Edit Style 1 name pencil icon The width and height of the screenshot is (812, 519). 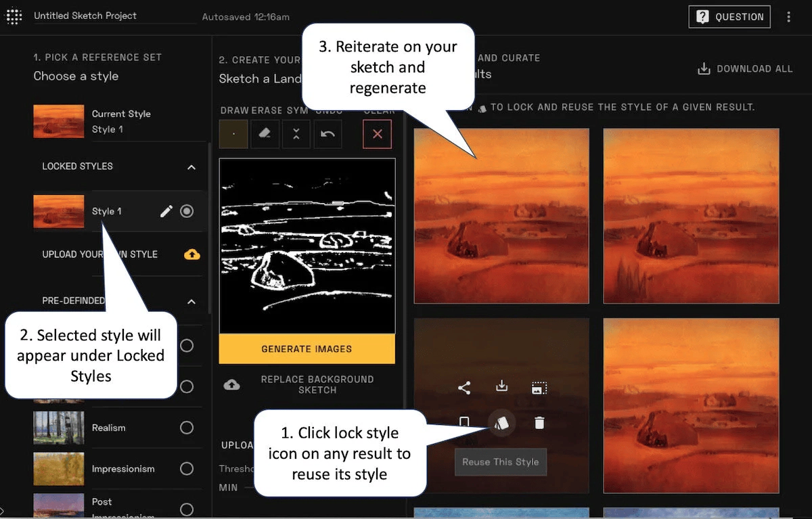click(x=166, y=212)
